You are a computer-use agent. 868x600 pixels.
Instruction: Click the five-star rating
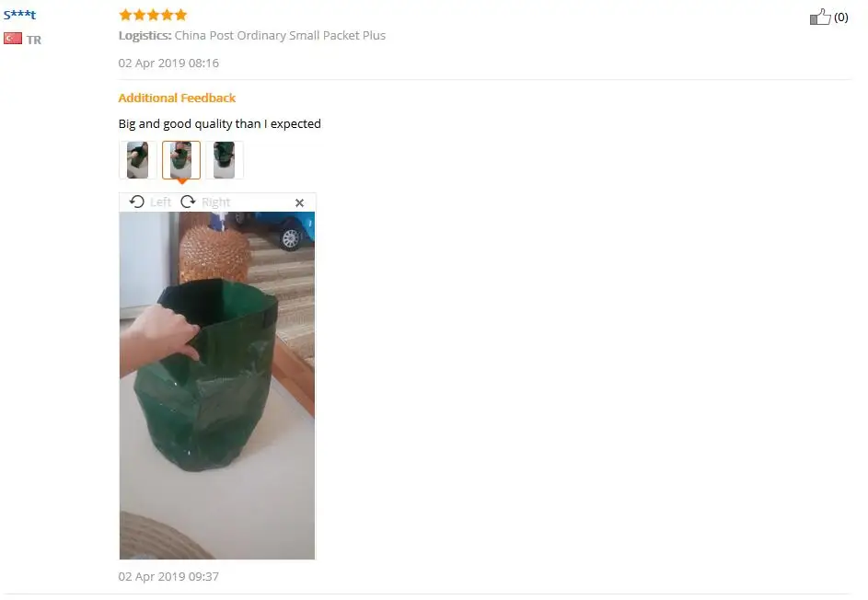tap(154, 15)
